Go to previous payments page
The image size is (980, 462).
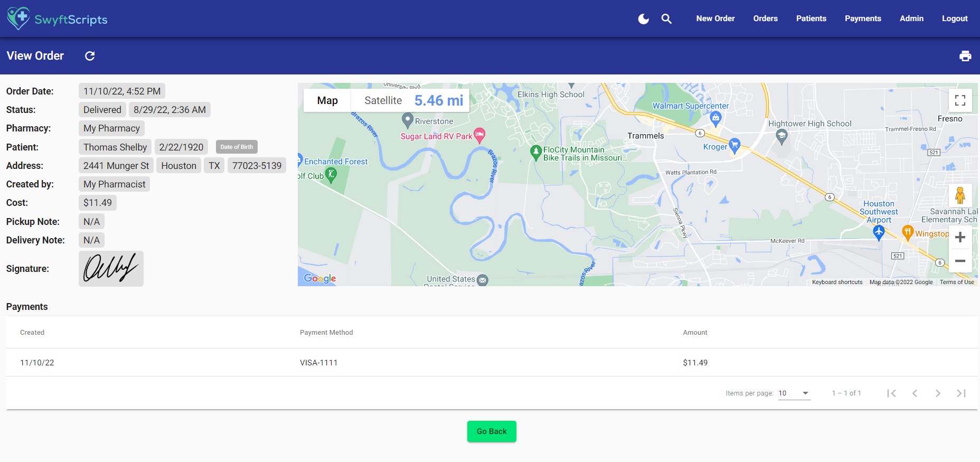coord(915,393)
